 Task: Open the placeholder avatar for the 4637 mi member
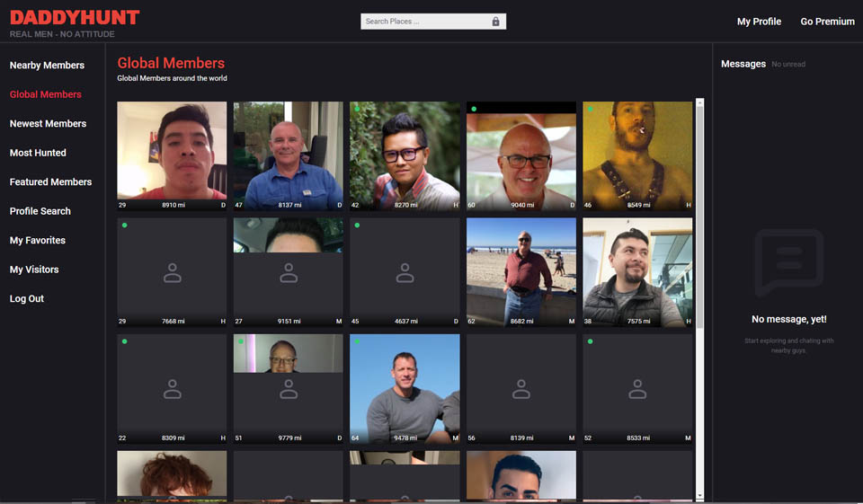click(x=405, y=275)
